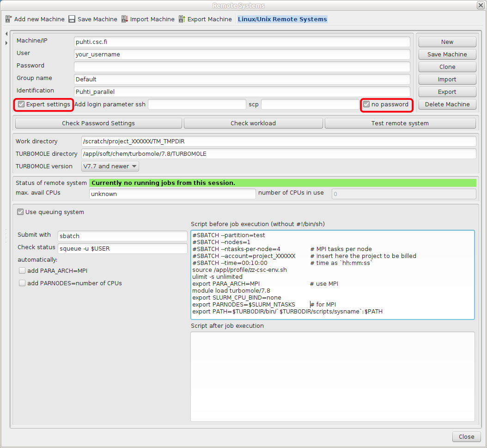The image size is (487, 448).
Task: Click the Export Machine toolbar icon
Action: coord(182,19)
